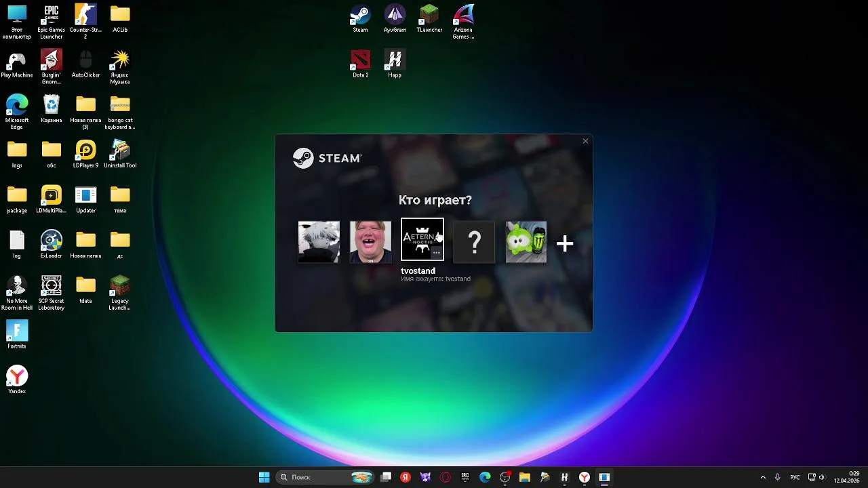
Task: Open File Explorer from the taskbar
Action: pos(525,477)
